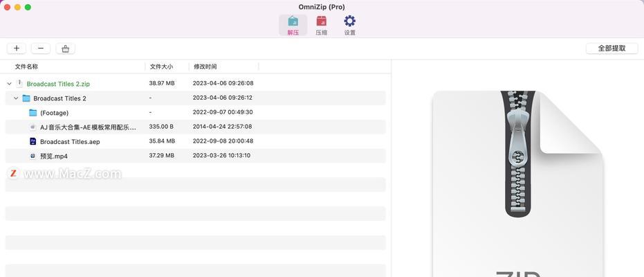The image size is (644, 277).
Task: Sort by the 文件名称 column header
Action: pyautogui.click(x=26, y=66)
